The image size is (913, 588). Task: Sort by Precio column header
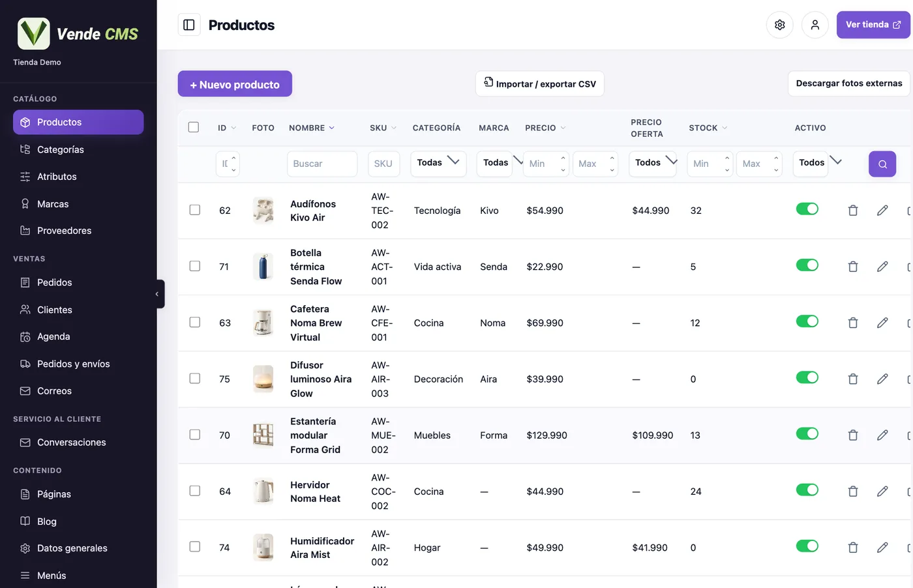(545, 128)
